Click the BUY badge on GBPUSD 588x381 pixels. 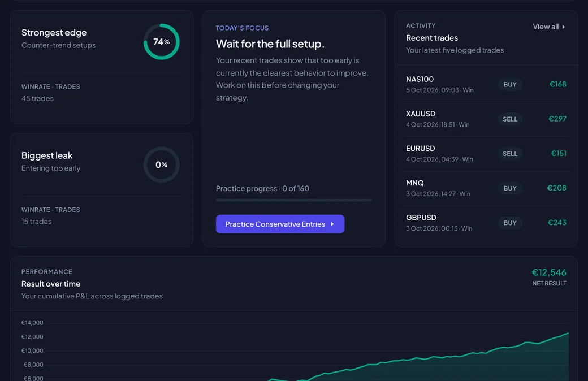point(510,223)
